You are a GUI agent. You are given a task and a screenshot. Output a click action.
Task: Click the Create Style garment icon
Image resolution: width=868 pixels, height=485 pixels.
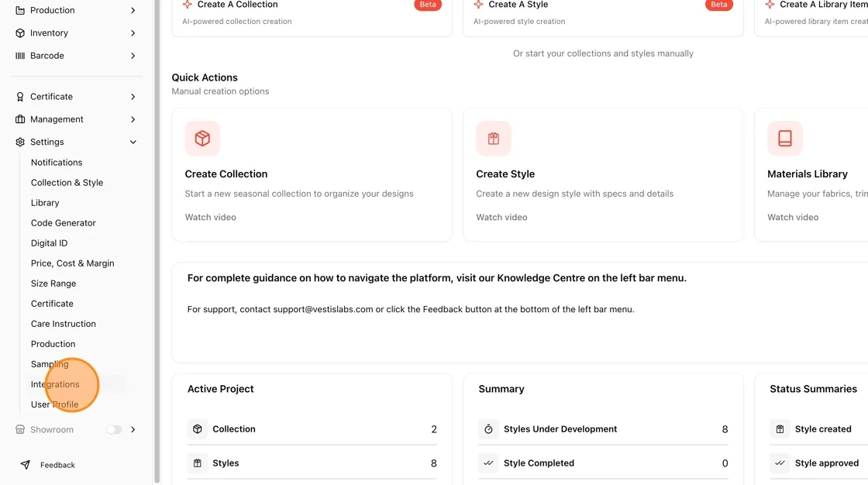click(493, 138)
